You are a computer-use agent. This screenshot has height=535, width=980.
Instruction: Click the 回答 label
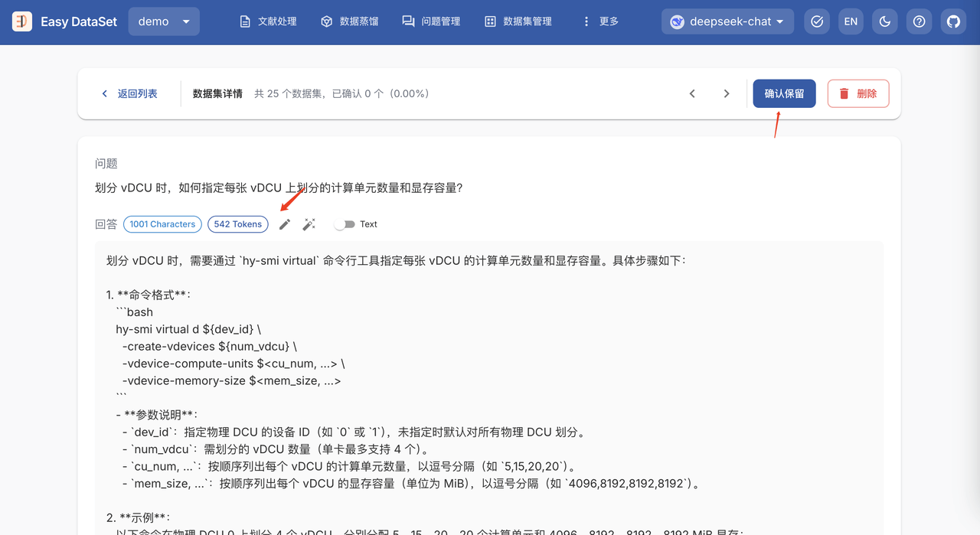click(x=106, y=224)
